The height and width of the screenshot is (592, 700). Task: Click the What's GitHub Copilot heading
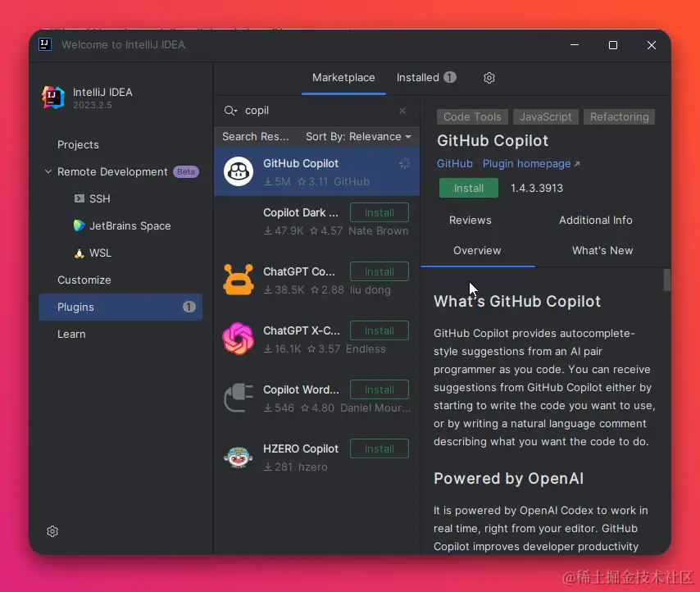517,302
